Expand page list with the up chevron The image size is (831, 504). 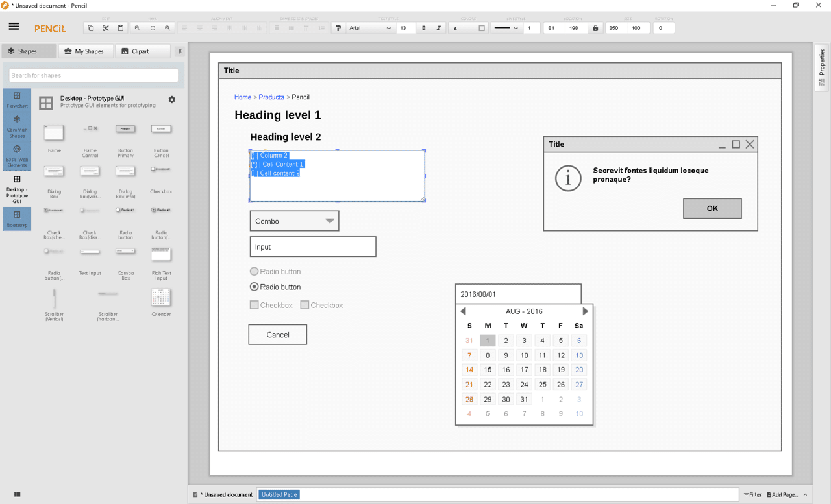tap(806, 494)
